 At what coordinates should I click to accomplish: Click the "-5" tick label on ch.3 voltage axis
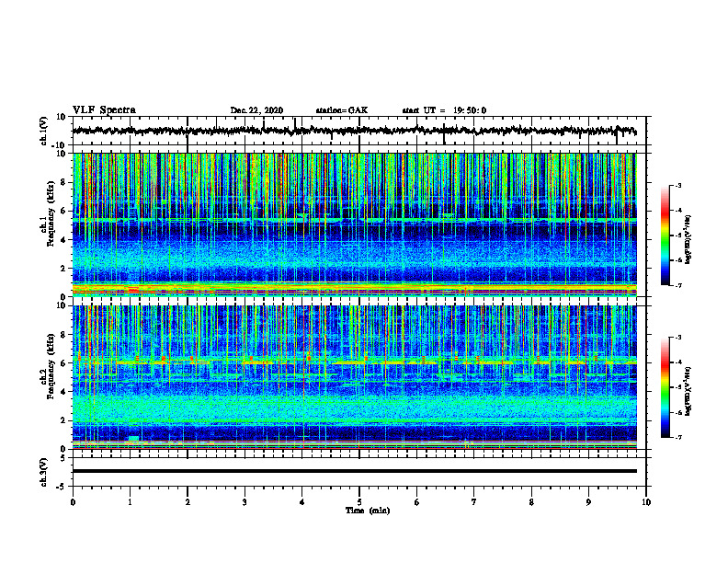62,487
